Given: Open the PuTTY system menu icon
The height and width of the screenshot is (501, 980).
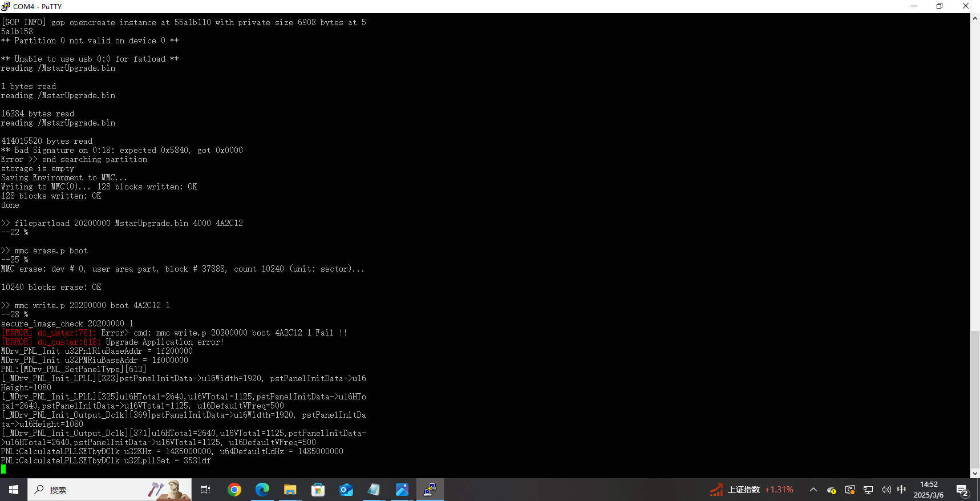Looking at the screenshot, I should click(x=6, y=6).
